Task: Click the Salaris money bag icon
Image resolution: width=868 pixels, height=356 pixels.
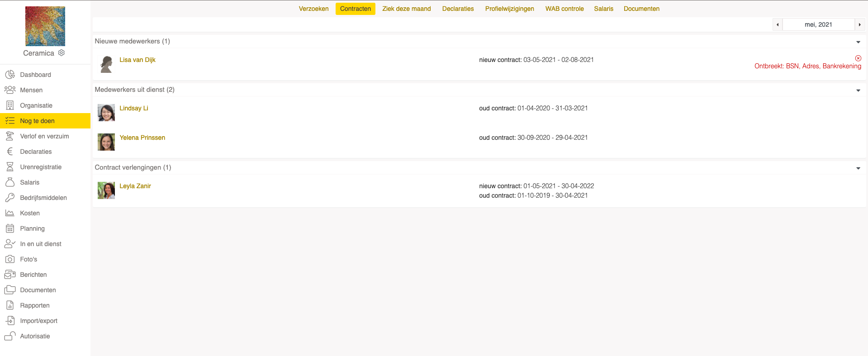Action: [10, 182]
